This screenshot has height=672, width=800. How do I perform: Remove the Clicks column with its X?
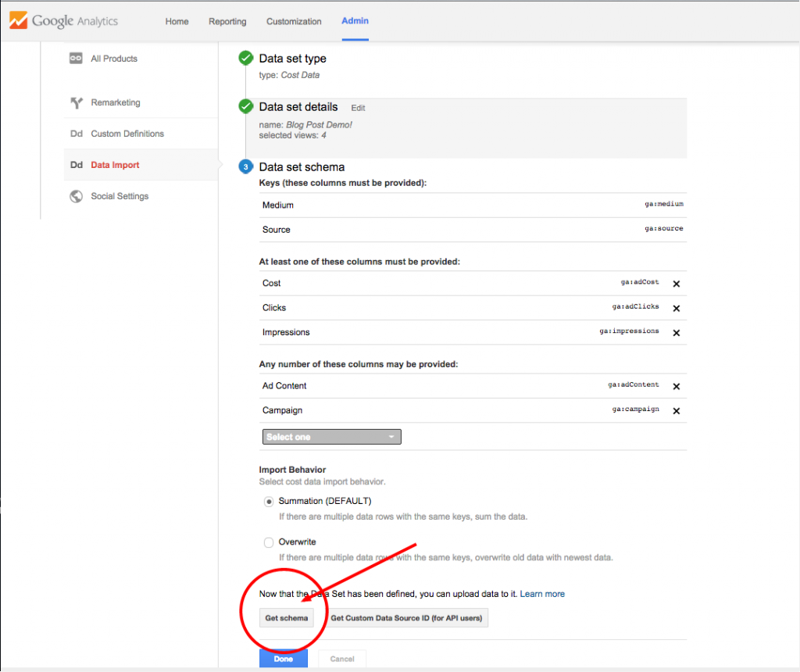(677, 308)
